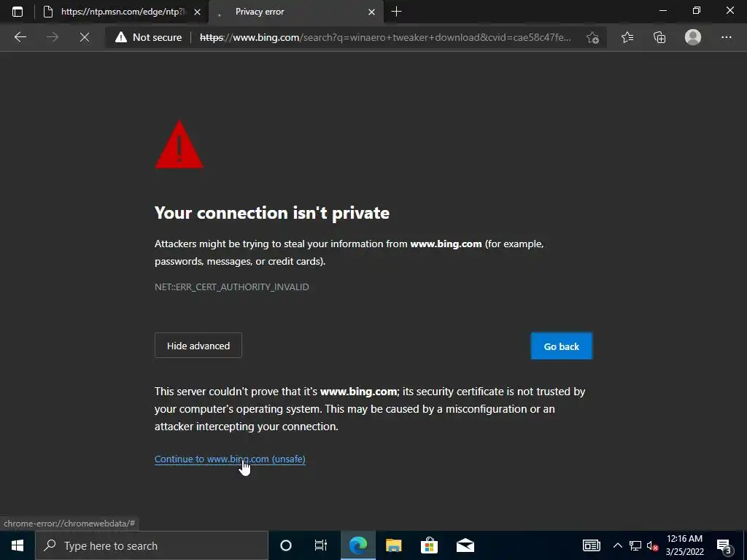Open the Favorites list
This screenshot has height=560, width=747.
click(x=627, y=37)
